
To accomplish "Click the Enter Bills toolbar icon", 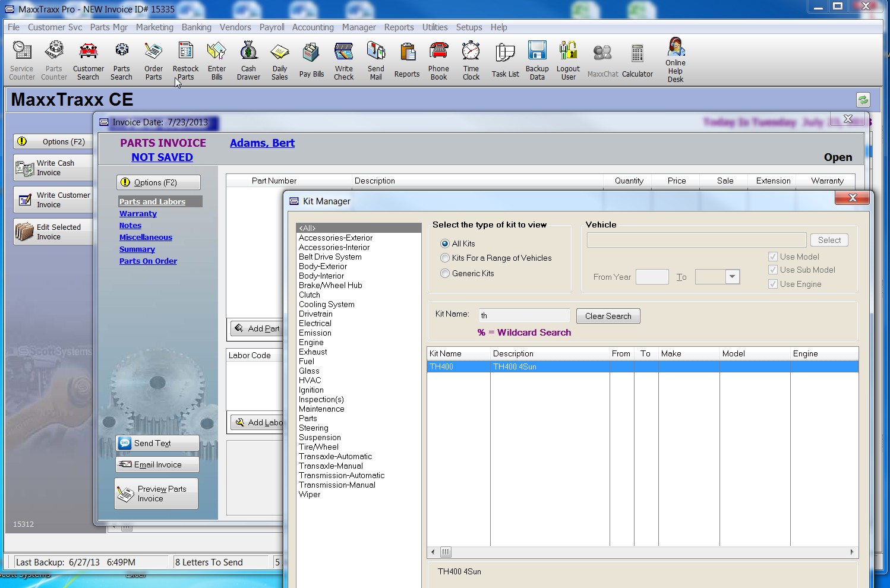I will pos(217,61).
